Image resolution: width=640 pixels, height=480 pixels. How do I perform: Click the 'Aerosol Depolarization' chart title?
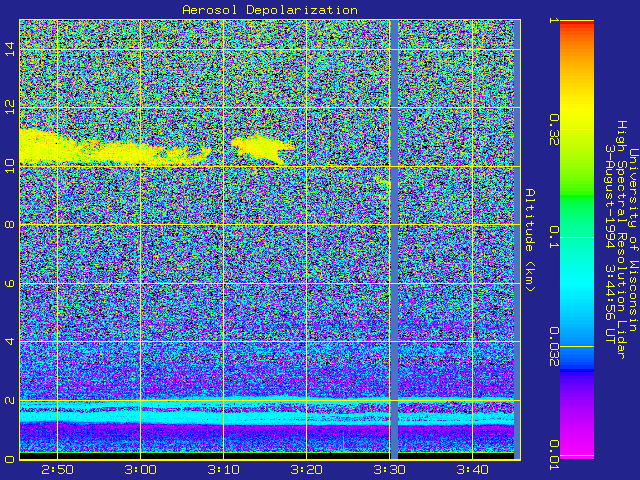tap(270, 10)
